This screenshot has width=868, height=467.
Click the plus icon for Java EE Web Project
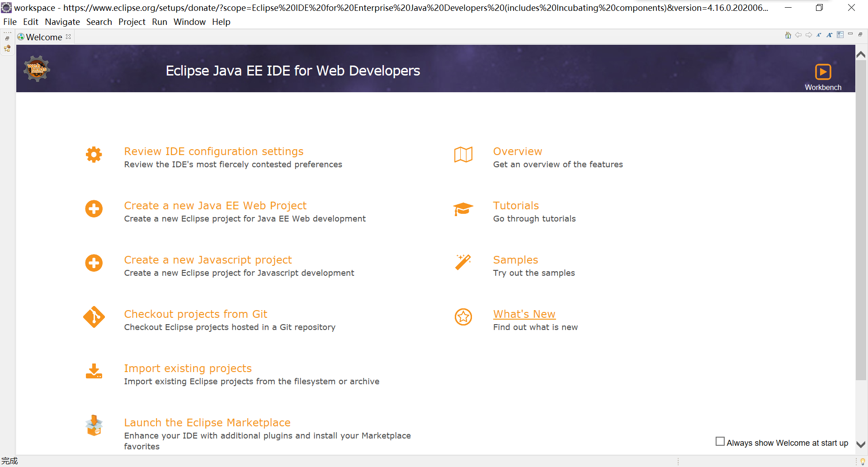point(94,209)
